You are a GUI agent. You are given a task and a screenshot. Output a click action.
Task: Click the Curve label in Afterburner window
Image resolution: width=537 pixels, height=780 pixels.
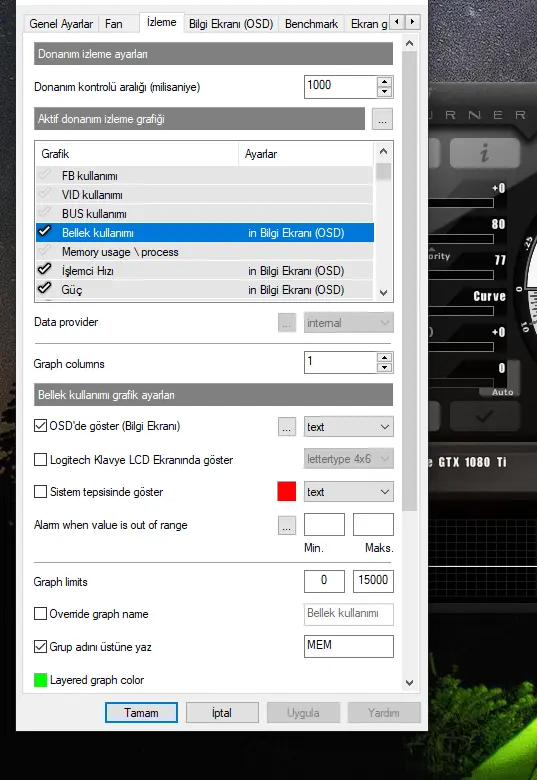coord(489,296)
